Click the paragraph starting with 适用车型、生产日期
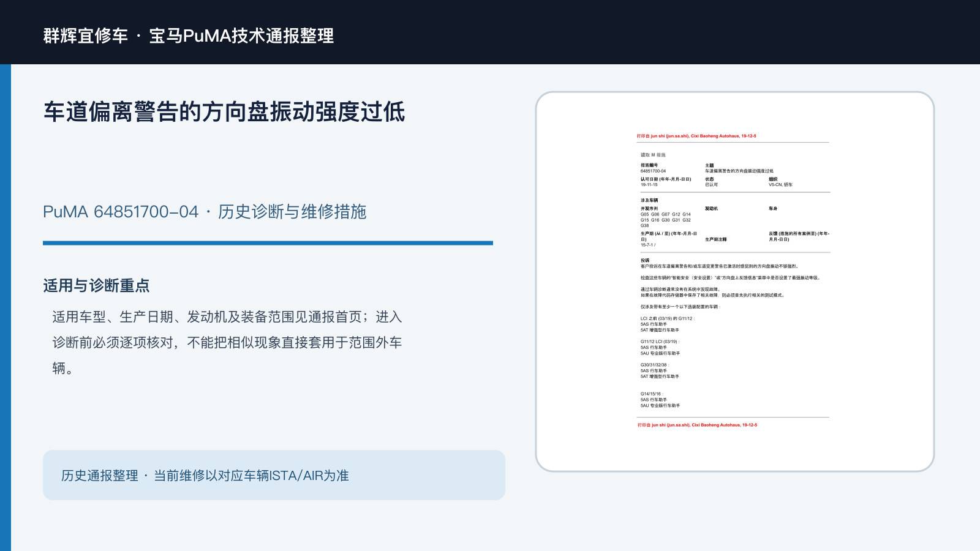 point(227,342)
